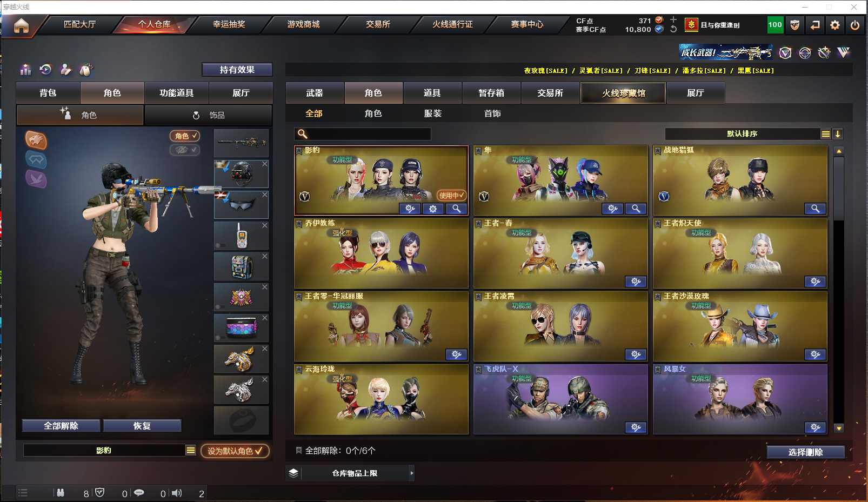Click the power exit icon
Image resolution: width=868 pixels, height=502 pixels.
855,25
